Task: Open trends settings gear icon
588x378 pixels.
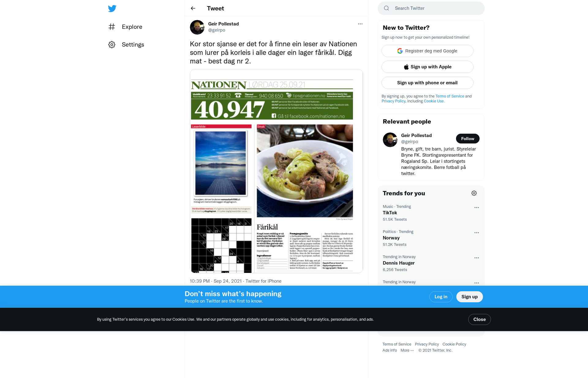Action: pyautogui.click(x=474, y=193)
